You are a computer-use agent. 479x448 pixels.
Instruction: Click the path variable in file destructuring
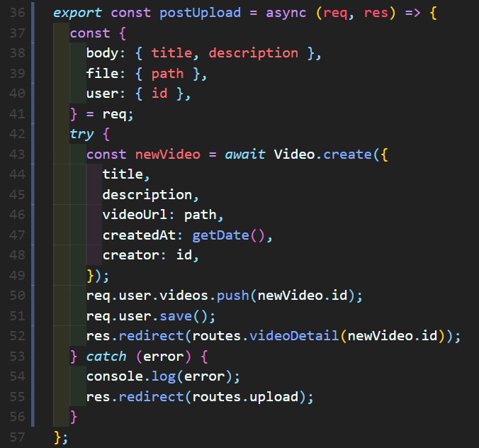coord(167,74)
